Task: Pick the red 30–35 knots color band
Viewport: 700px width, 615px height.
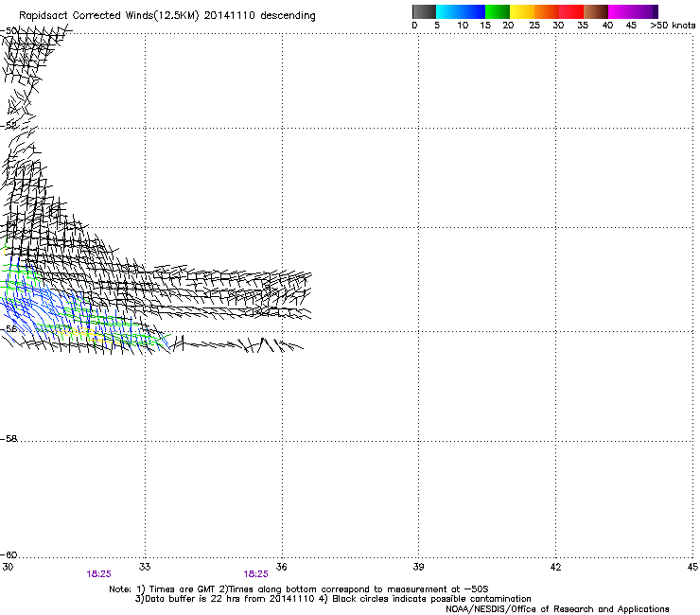Action: click(x=571, y=11)
